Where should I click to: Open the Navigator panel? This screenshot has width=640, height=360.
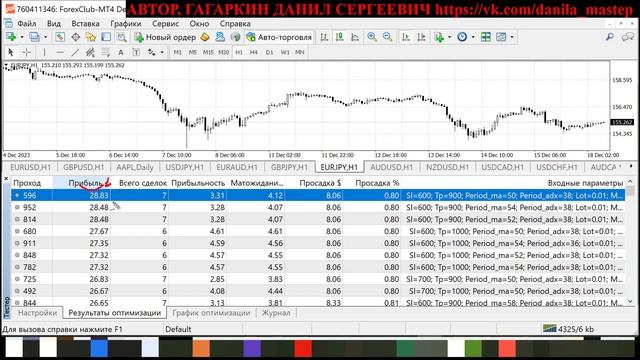(91, 37)
